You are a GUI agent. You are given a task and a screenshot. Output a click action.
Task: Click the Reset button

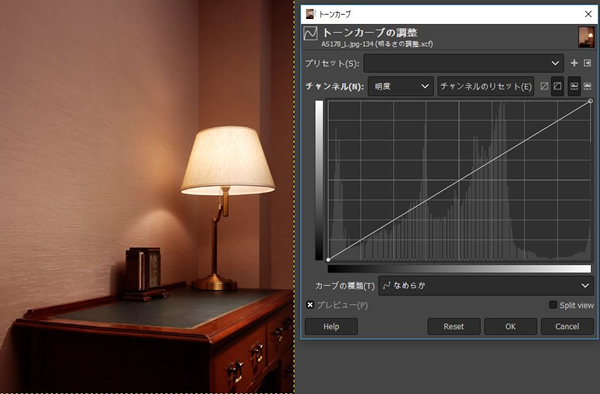[454, 327]
